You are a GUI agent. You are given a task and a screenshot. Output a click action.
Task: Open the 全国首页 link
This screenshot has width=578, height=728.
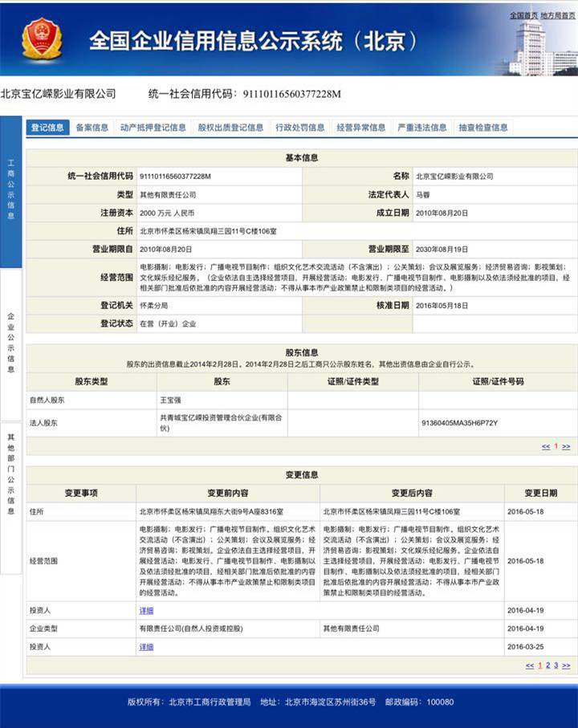click(x=523, y=16)
